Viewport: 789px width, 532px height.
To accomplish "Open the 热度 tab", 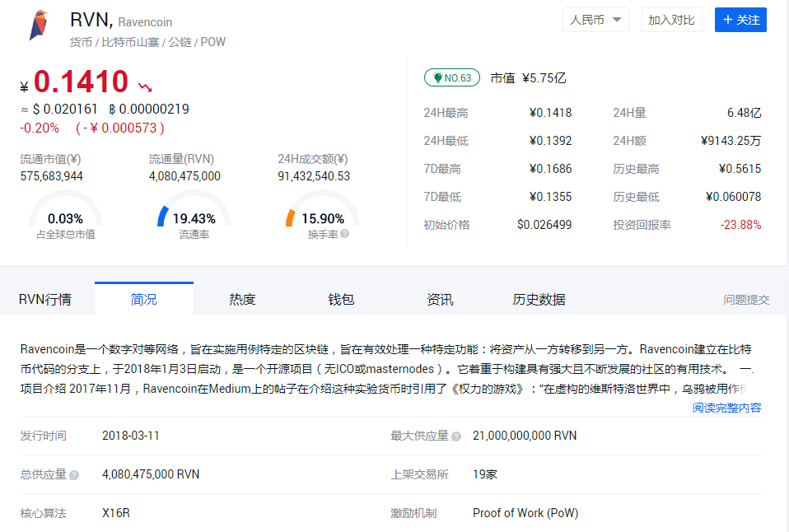I will [x=242, y=300].
